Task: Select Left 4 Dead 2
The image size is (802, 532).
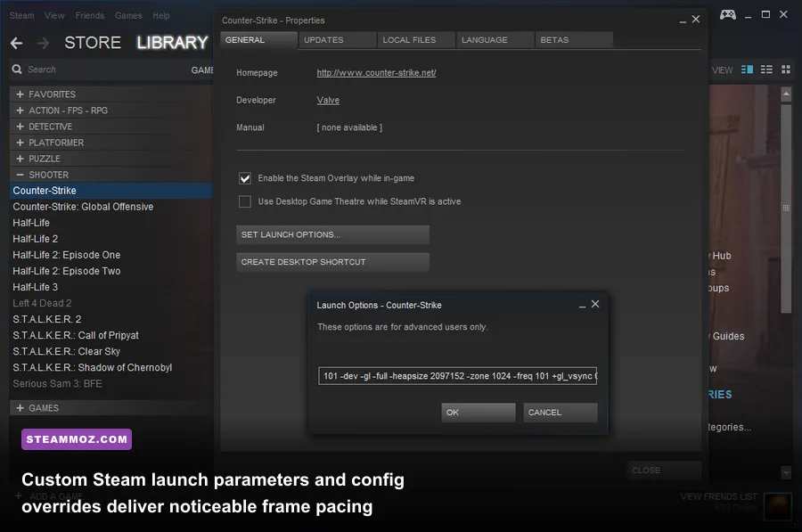Action: pyautogui.click(x=110, y=303)
